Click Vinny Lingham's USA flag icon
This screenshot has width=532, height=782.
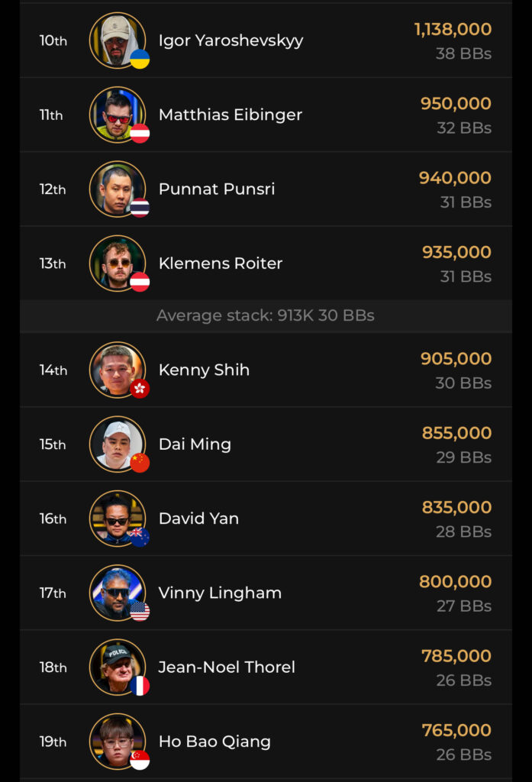[140, 611]
